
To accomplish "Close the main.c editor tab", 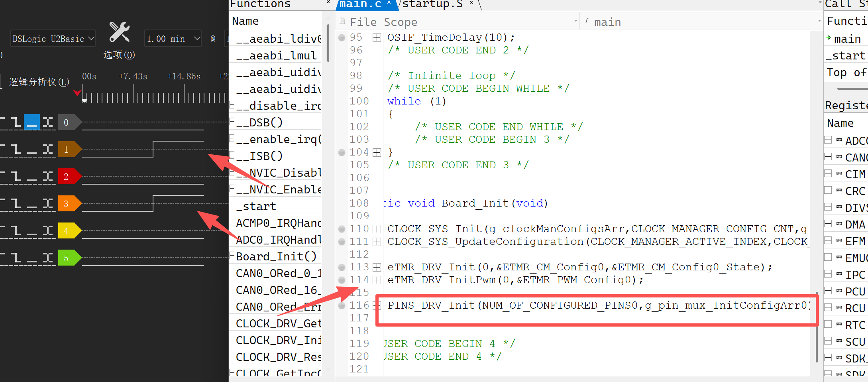I will (x=389, y=3).
